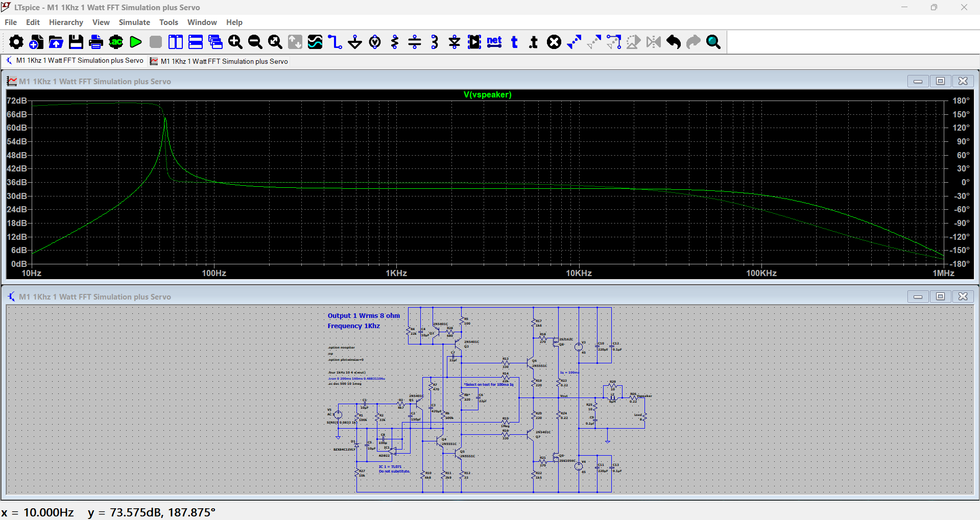Cascade the windows
980x520 pixels.
point(216,42)
